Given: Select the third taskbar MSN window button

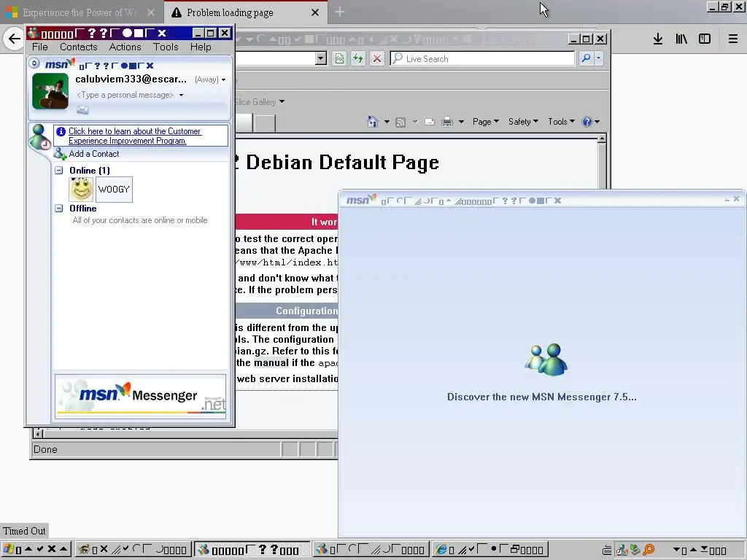Looking at the screenshot, I should [x=371, y=550].
